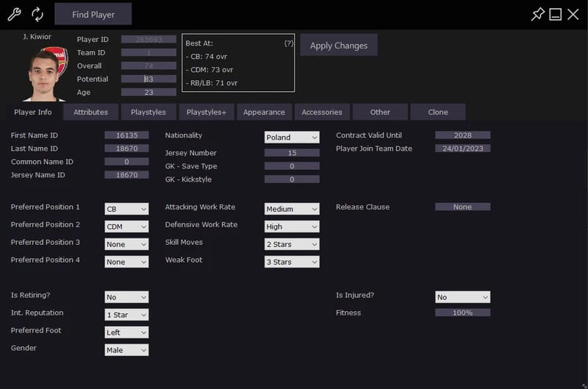Switch to the Attributes tab

point(90,113)
